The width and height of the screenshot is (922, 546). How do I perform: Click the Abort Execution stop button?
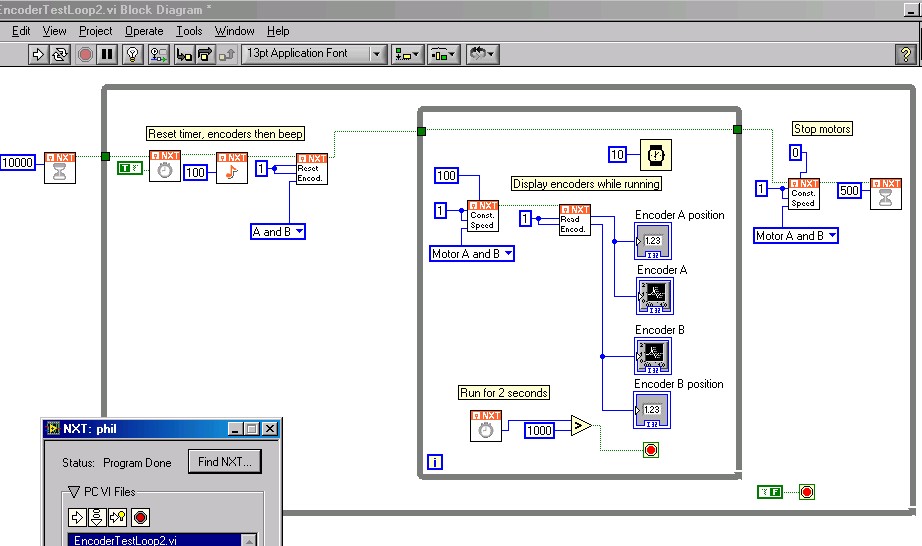[85, 55]
